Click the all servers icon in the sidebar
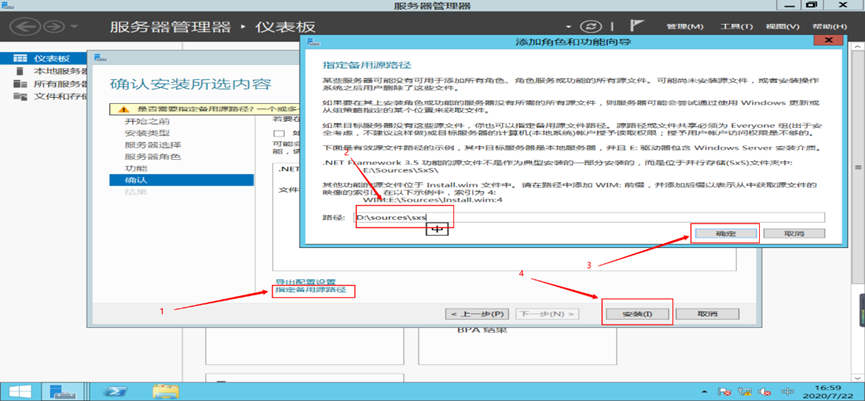Image resolution: width=865 pixels, height=401 pixels. [x=20, y=84]
